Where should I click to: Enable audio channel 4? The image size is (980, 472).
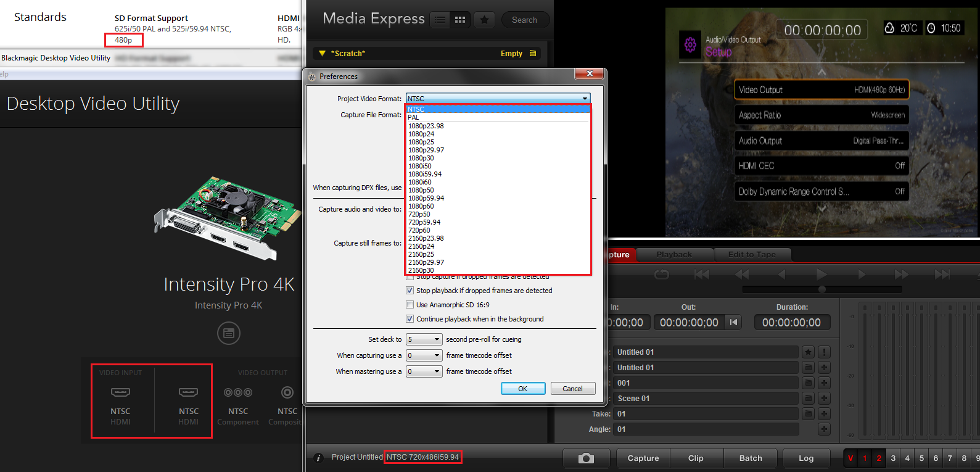click(907, 458)
